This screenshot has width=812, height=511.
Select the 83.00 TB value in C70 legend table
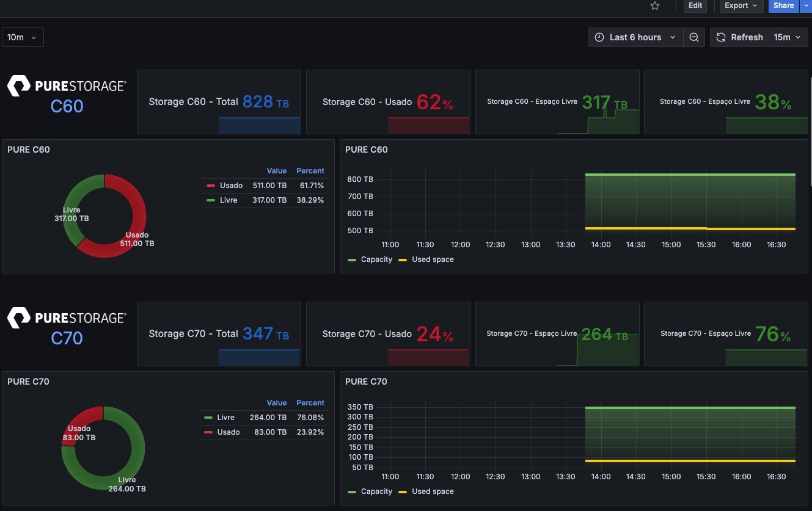tap(272, 432)
